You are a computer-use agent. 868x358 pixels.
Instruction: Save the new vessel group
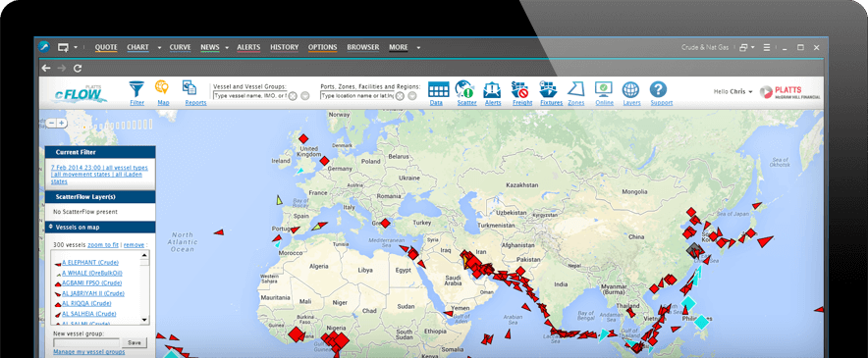tap(135, 342)
